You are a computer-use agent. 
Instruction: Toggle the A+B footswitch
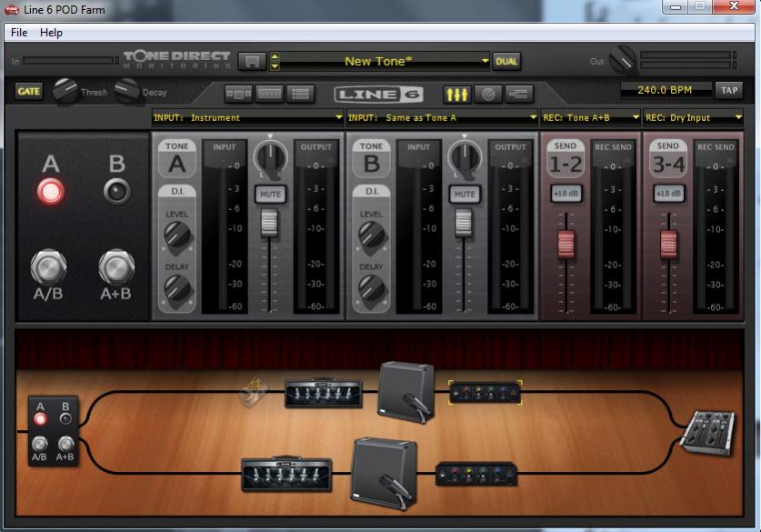click(x=116, y=266)
